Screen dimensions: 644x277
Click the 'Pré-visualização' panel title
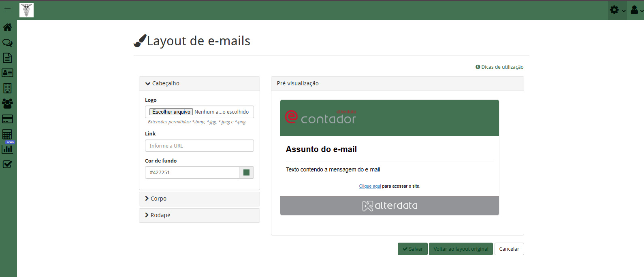pyautogui.click(x=298, y=83)
